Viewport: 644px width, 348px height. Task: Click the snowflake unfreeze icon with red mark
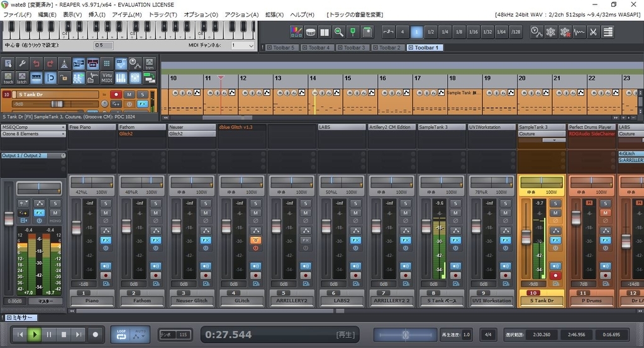click(x=565, y=31)
